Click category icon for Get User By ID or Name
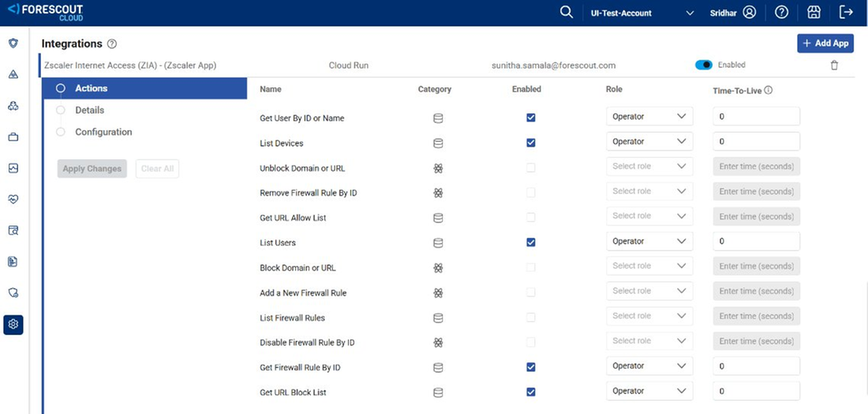 coord(438,118)
